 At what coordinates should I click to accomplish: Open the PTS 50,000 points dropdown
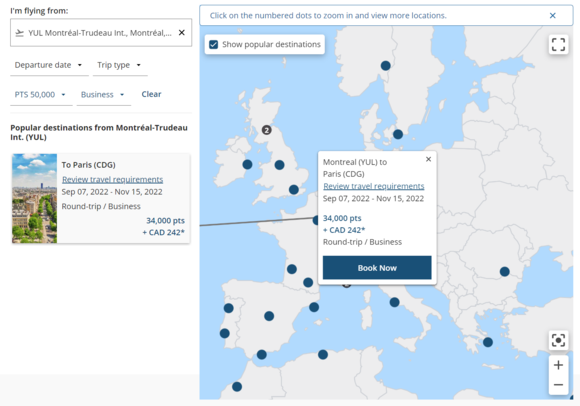[x=41, y=95]
